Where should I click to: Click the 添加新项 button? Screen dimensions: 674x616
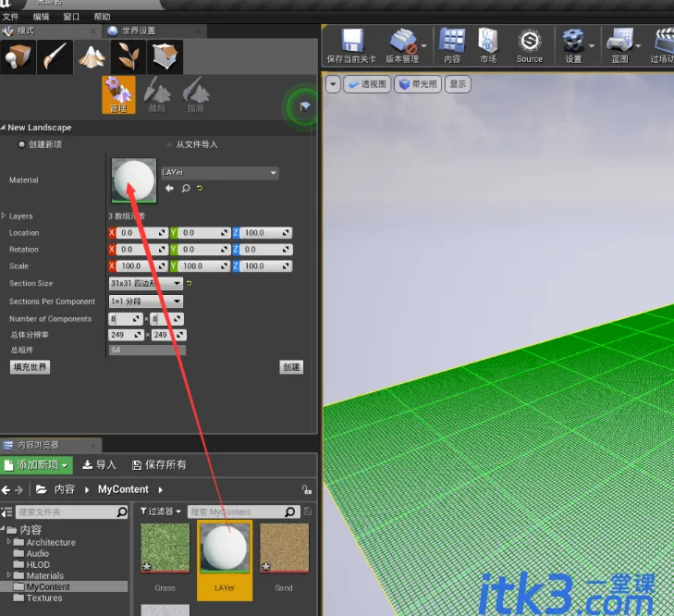(x=37, y=465)
